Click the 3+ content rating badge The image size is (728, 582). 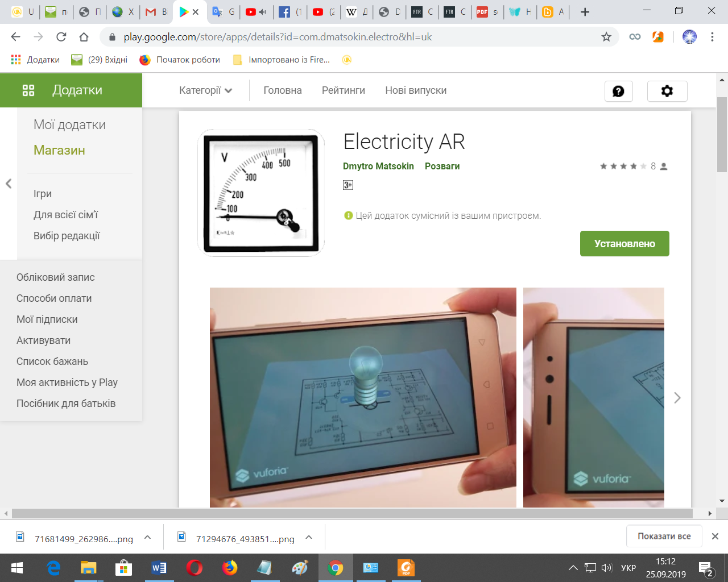pos(348,185)
